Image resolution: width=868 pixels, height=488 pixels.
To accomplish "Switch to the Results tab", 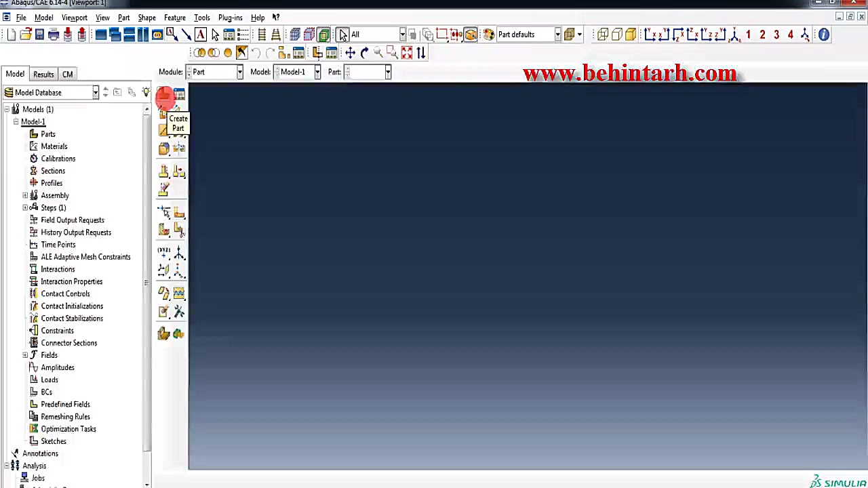I will (x=43, y=74).
